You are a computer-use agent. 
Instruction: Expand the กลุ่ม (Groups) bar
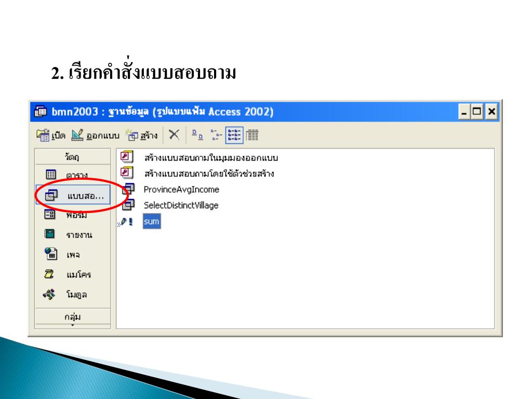click(73, 316)
